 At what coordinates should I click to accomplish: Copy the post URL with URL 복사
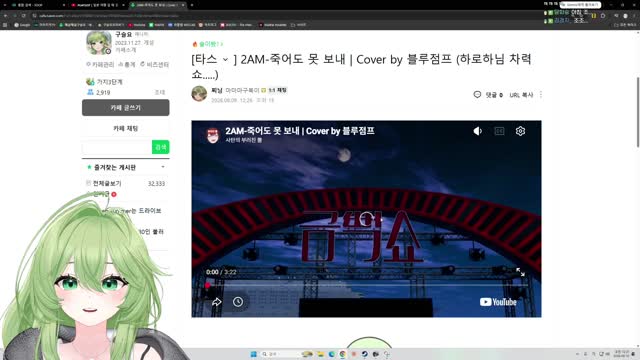pyautogui.click(x=521, y=95)
